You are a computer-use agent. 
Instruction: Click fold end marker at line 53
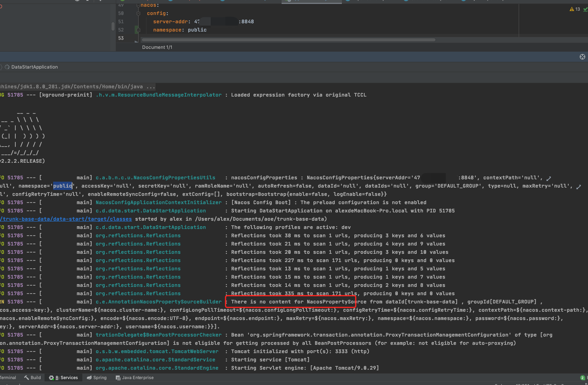(136, 41)
